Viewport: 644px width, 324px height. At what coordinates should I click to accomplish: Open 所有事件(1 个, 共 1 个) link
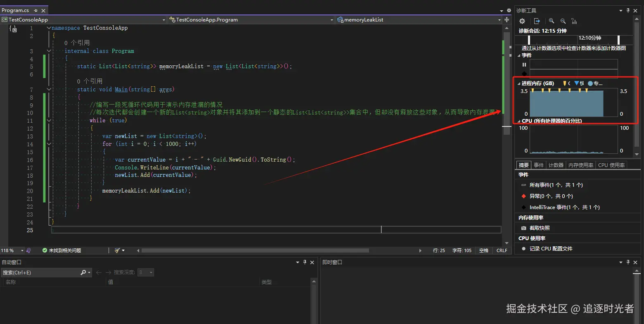tap(556, 185)
